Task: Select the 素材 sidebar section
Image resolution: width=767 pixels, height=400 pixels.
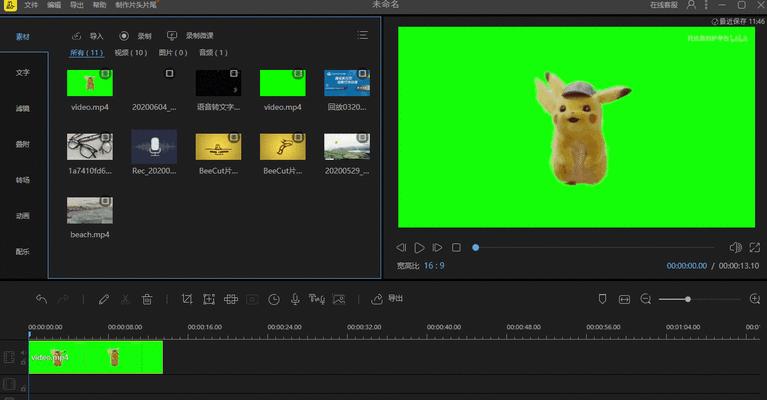Action: pyautogui.click(x=23, y=37)
